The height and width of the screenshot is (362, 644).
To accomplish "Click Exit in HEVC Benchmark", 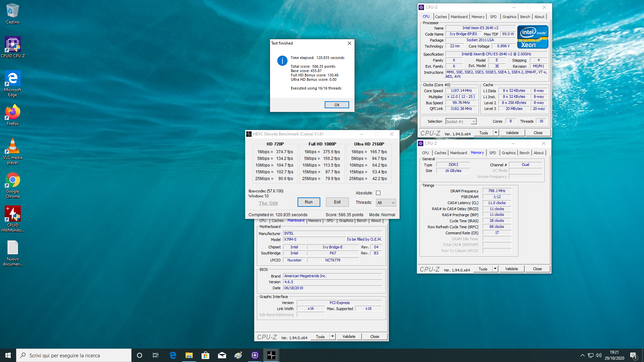I will click(337, 202).
